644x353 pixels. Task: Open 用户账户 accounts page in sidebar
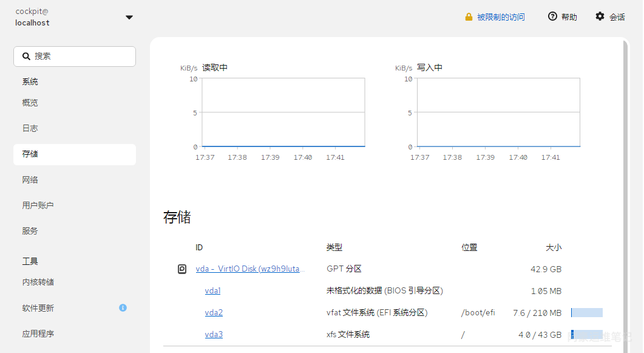coord(38,205)
